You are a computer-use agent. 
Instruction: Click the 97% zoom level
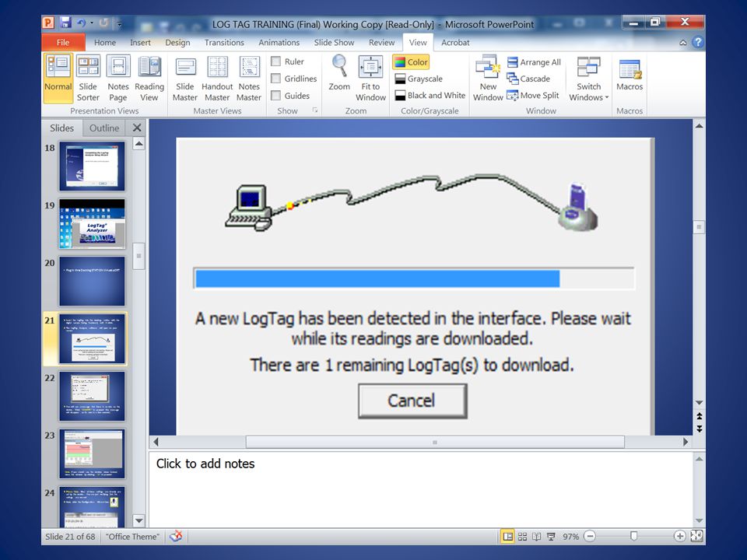click(570, 536)
